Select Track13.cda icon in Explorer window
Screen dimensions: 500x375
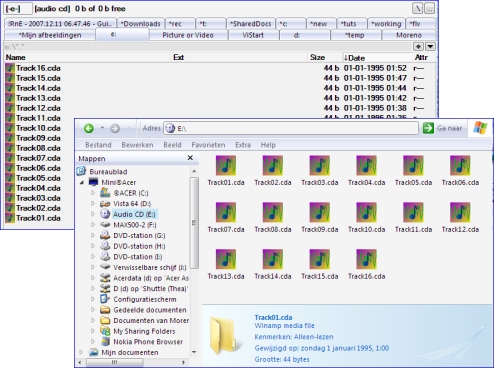click(x=226, y=259)
